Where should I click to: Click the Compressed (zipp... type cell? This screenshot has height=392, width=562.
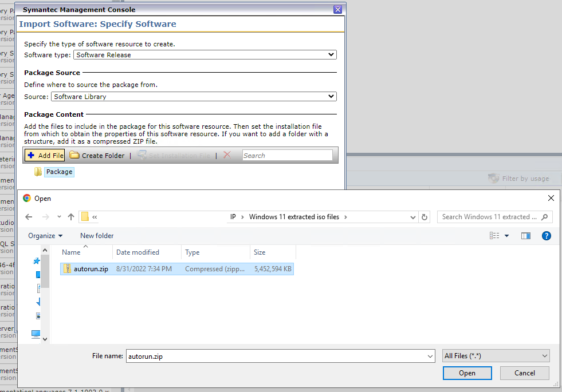point(215,269)
